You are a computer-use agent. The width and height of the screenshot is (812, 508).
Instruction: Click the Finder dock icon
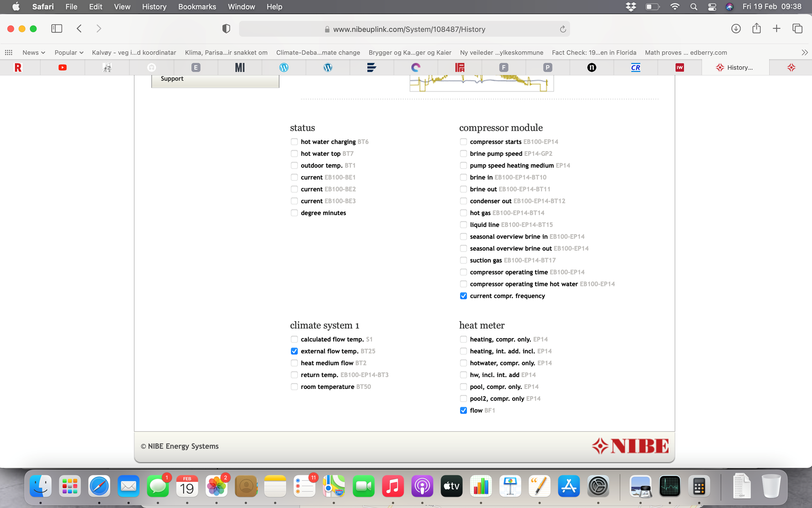point(40,486)
